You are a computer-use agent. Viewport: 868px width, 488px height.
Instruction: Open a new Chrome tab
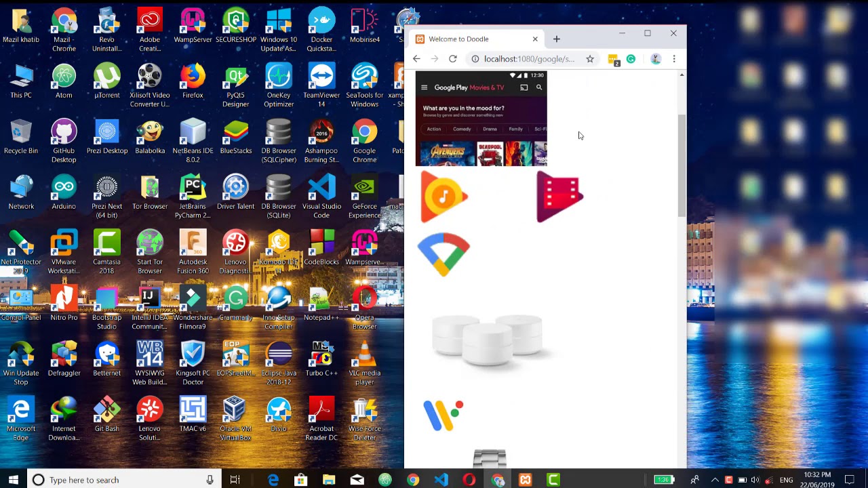pyautogui.click(x=556, y=39)
